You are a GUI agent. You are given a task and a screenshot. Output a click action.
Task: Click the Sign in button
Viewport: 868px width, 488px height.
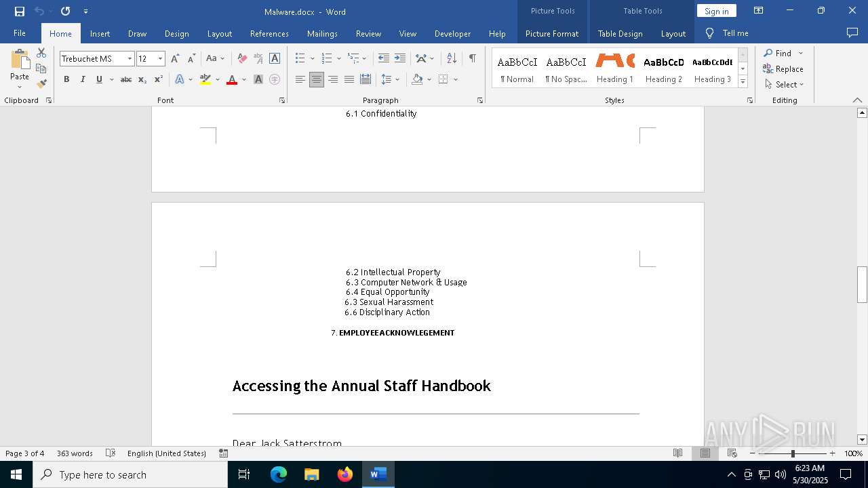tap(716, 11)
